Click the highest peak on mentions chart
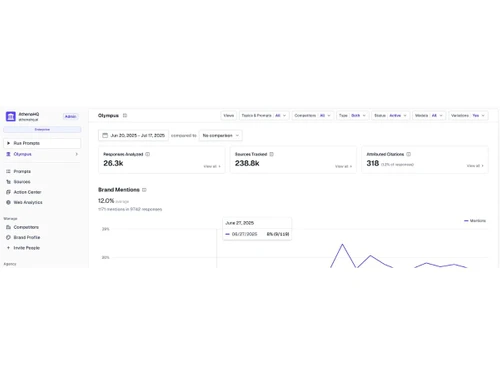500x375 pixels. click(342, 245)
